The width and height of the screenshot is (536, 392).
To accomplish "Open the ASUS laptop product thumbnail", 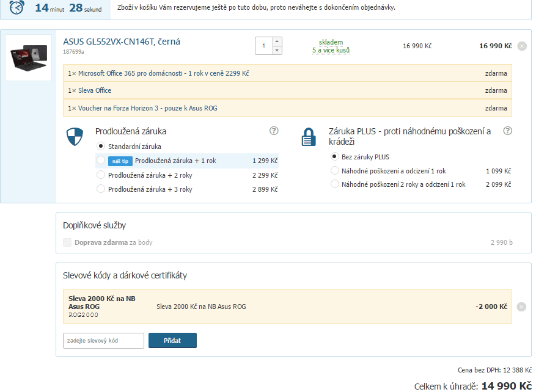I will (29, 58).
